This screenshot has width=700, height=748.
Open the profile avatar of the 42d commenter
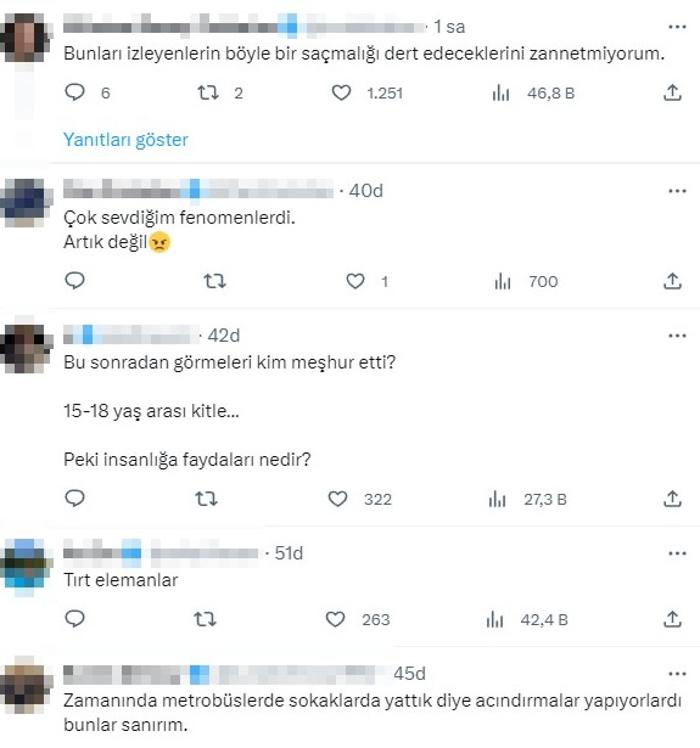tap(26, 348)
